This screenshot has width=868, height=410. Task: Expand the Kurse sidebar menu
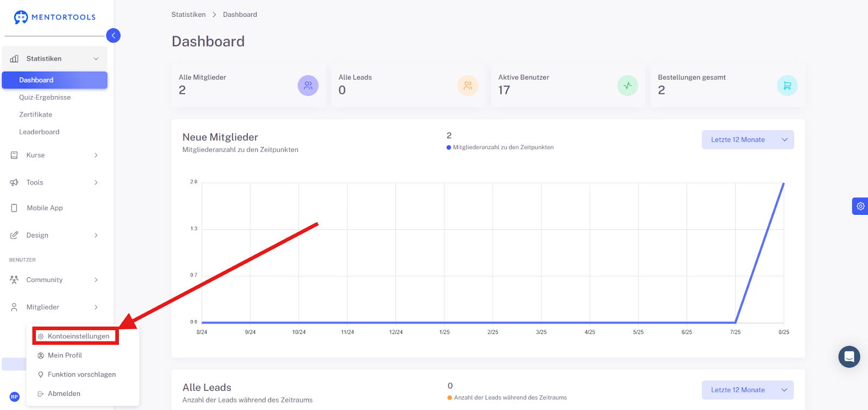(55, 155)
